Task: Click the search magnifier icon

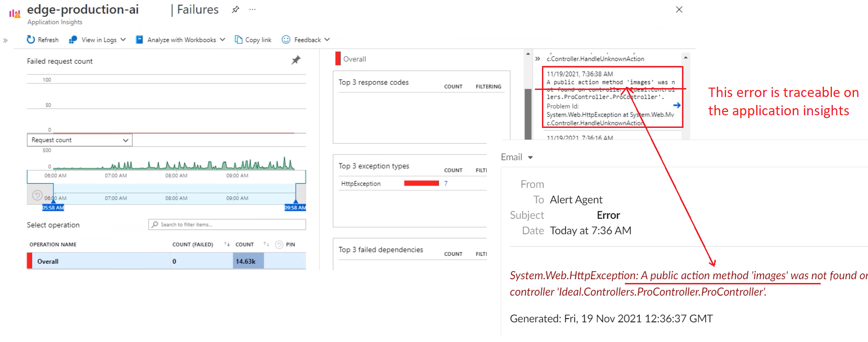Action: tap(155, 224)
